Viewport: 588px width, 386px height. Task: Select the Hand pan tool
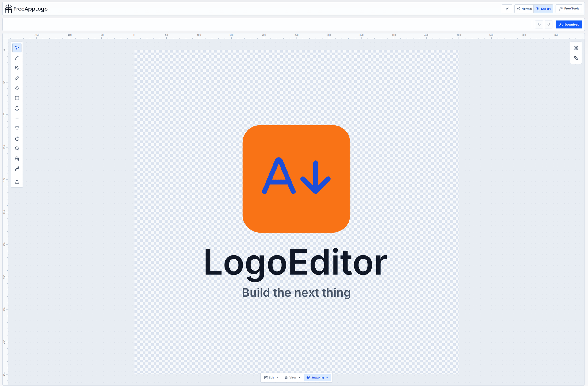17,138
